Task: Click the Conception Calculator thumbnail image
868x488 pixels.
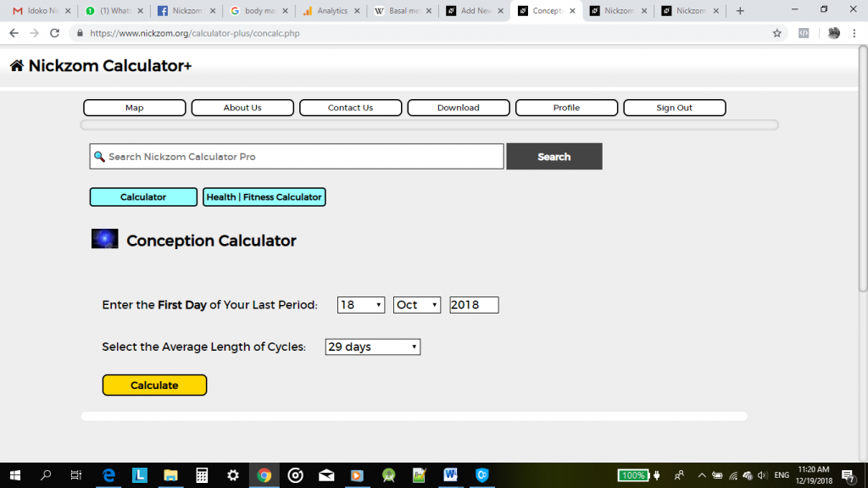Action: (104, 239)
